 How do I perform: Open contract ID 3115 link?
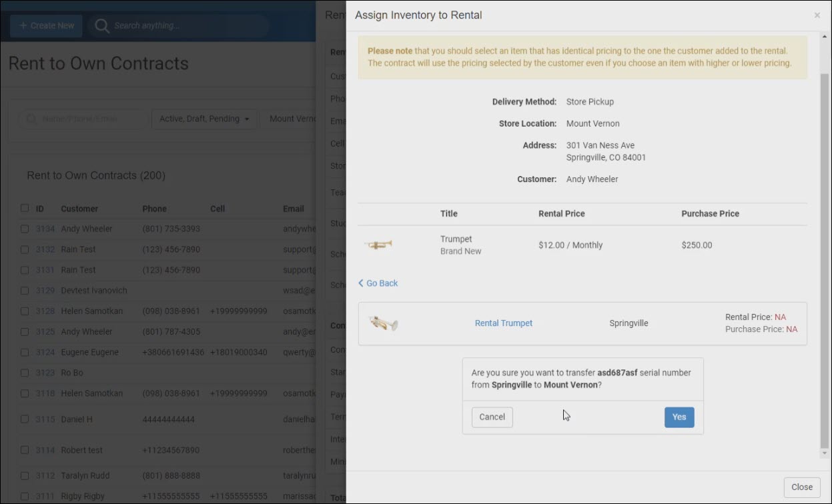pos(45,419)
